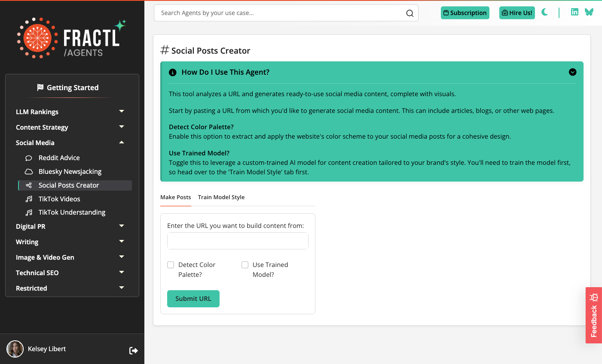The image size is (602, 364).
Task: Collapse the How Do I Use This Agent banner
Action: [x=573, y=72]
